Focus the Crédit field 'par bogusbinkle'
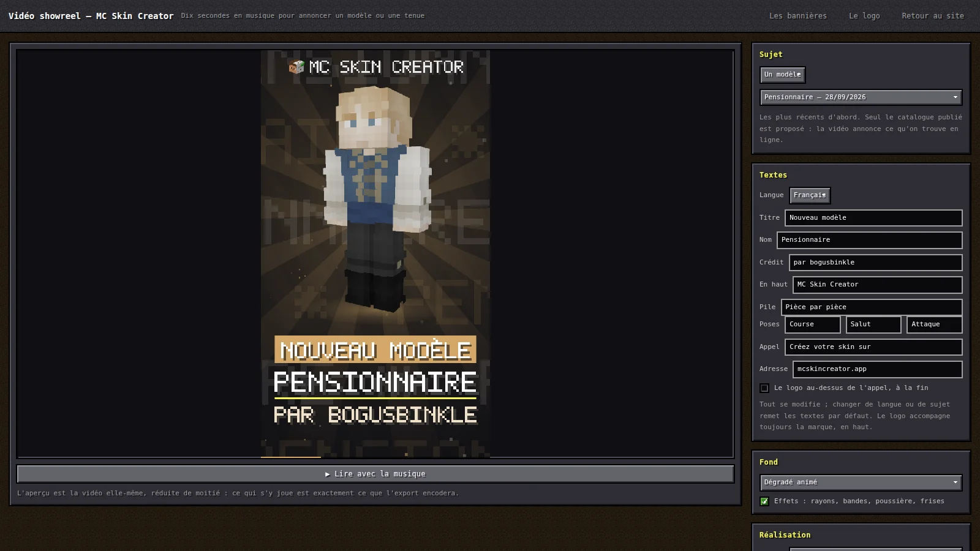 click(x=875, y=263)
